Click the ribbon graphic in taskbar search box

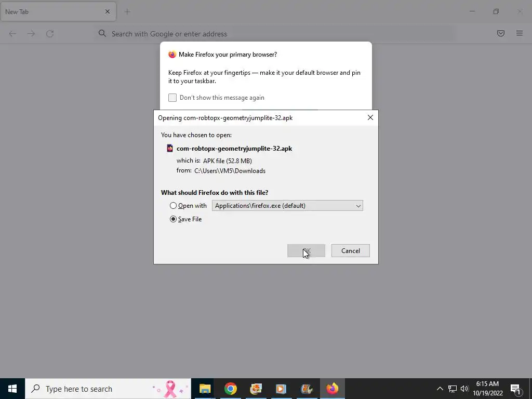pos(170,389)
